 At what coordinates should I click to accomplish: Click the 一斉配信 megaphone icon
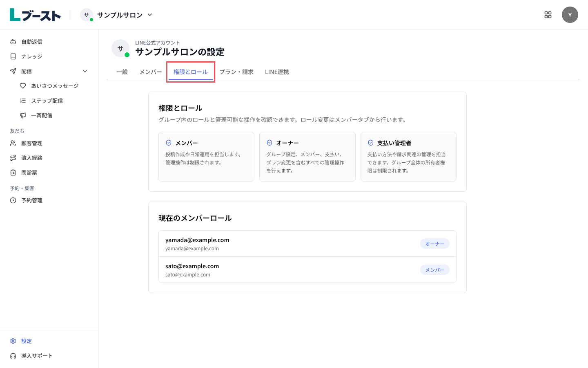[x=23, y=115]
